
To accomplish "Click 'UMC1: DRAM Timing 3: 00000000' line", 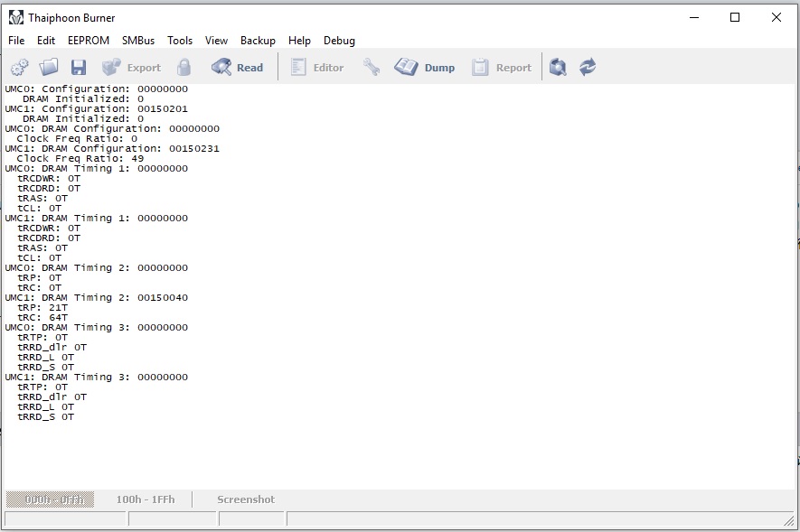I will (97, 377).
